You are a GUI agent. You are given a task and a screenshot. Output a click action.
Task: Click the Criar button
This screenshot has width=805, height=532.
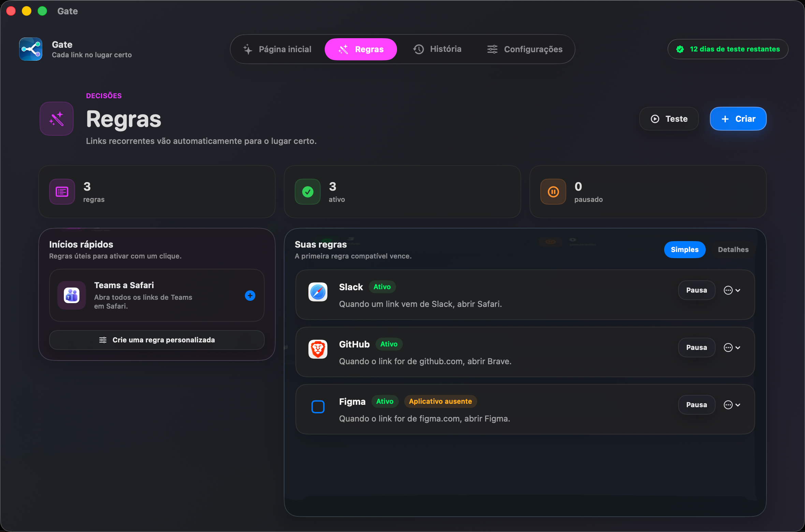[x=738, y=119]
